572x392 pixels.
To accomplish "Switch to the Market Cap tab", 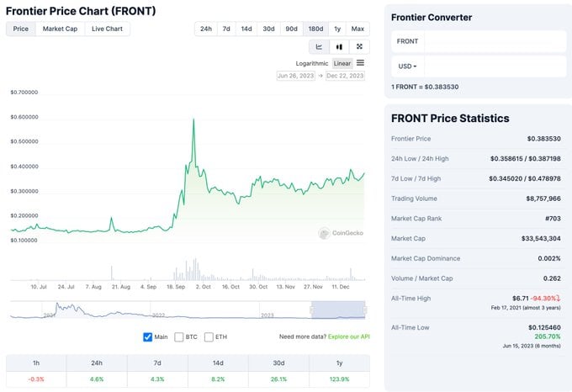I will (x=60, y=29).
